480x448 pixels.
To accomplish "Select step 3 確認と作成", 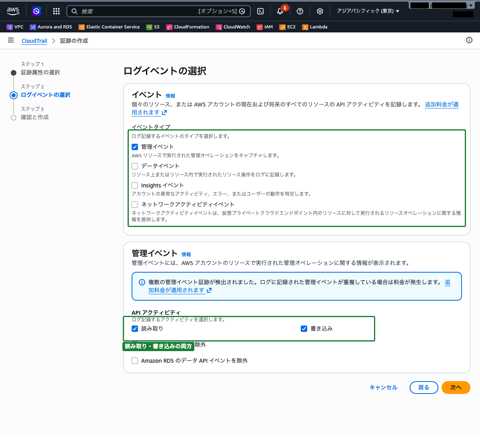I will pos(35,117).
